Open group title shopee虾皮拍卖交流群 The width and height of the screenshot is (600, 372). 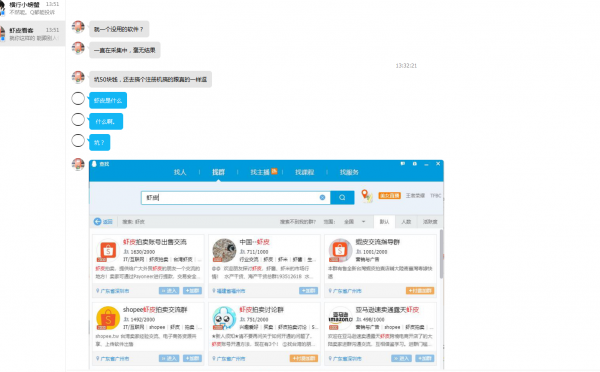coord(155,309)
